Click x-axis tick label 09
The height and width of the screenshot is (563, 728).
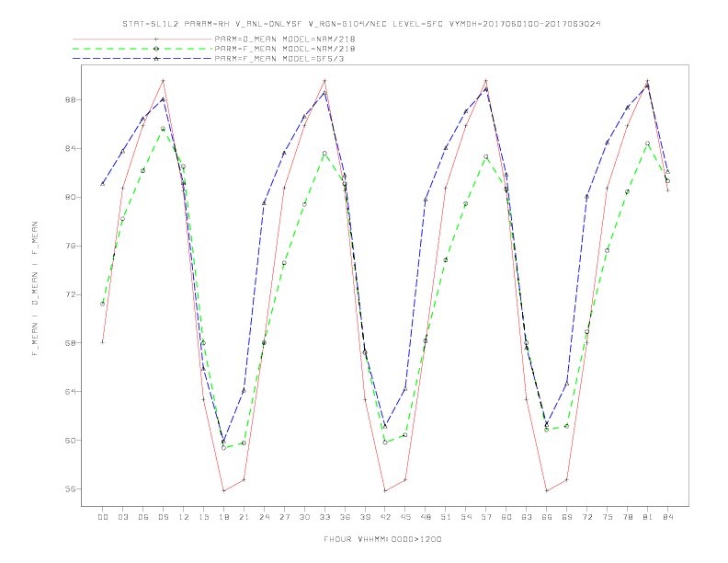click(x=163, y=517)
